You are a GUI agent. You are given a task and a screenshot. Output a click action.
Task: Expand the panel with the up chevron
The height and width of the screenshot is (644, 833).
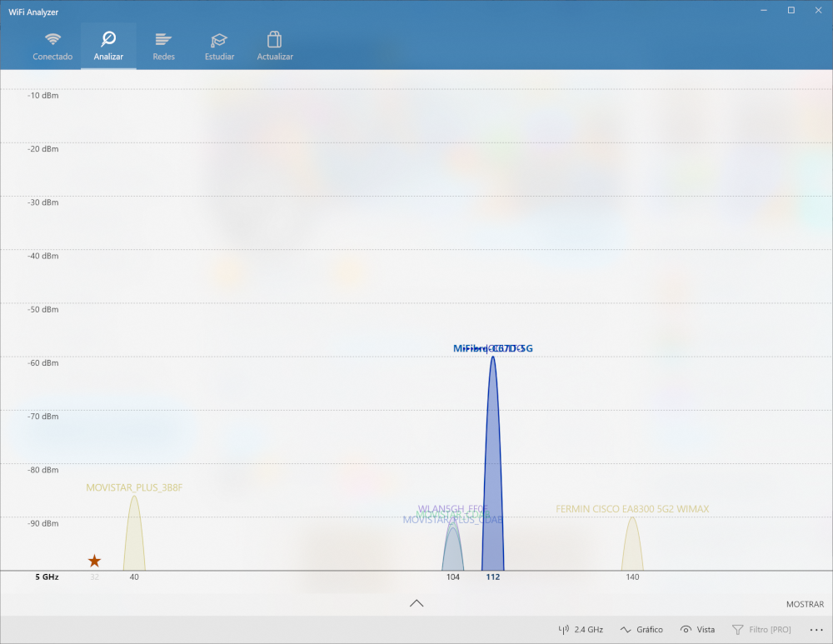click(x=416, y=603)
